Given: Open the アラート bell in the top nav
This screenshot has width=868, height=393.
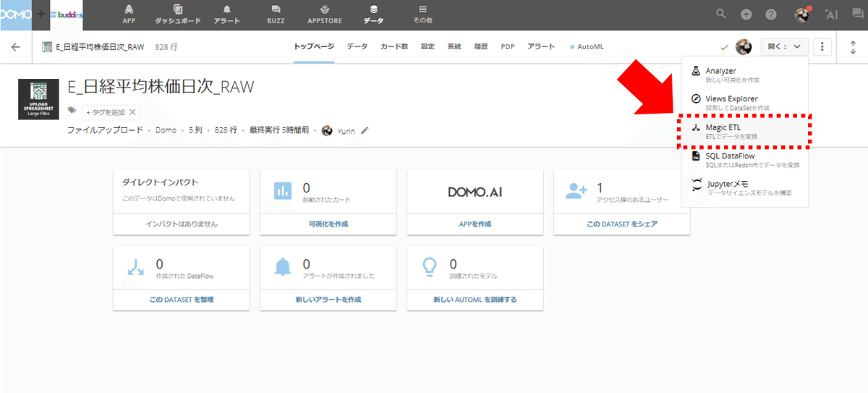Looking at the screenshot, I should [227, 14].
